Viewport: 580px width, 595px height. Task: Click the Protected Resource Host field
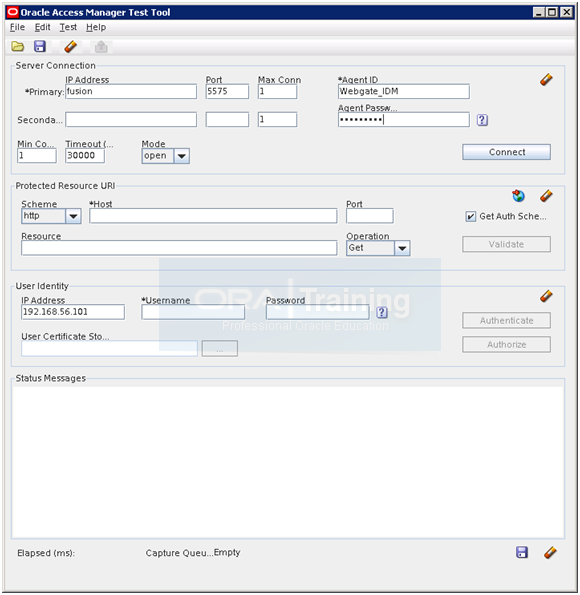pyautogui.click(x=213, y=216)
